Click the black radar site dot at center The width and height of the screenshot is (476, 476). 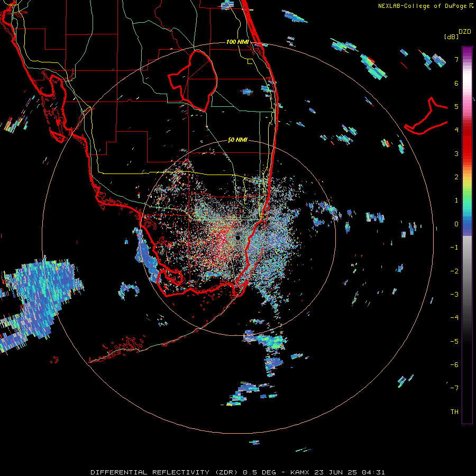(x=237, y=237)
